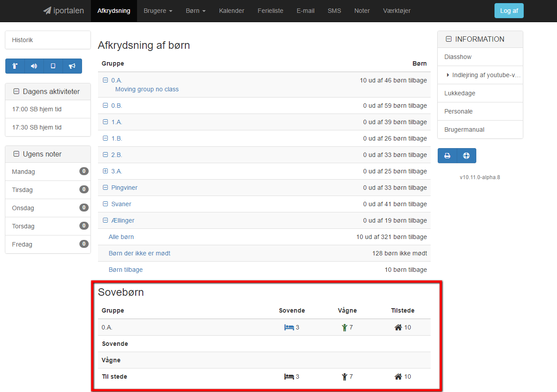Click the blue bed icon in the 0.A. row

coord(289,327)
